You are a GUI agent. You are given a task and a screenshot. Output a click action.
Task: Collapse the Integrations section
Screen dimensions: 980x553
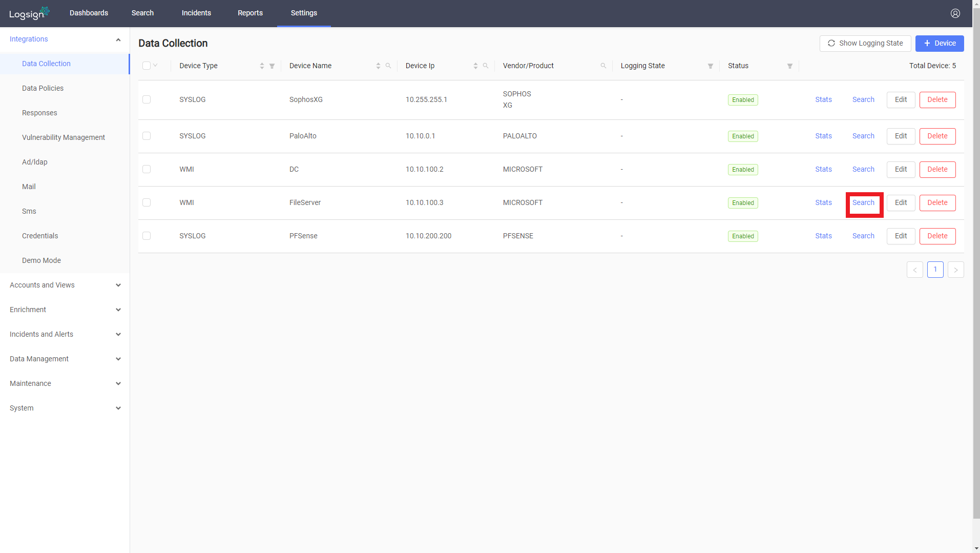pyautogui.click(x=65, y=39)
